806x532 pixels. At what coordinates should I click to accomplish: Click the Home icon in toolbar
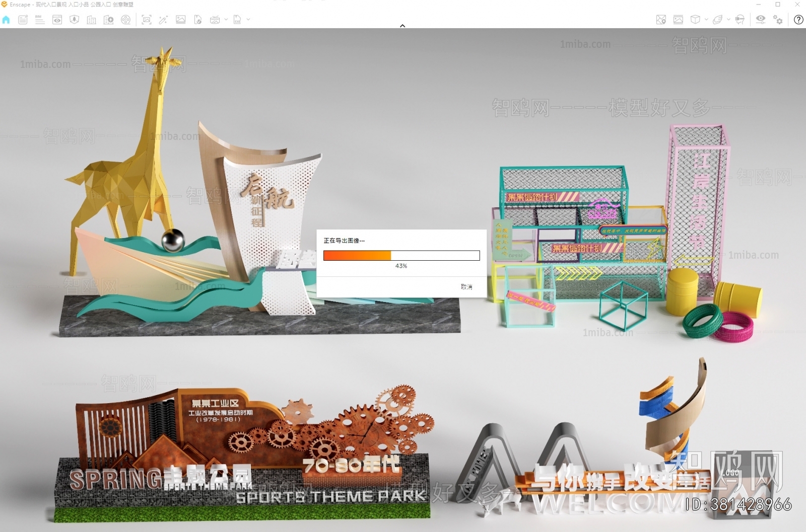click(6, 20)
